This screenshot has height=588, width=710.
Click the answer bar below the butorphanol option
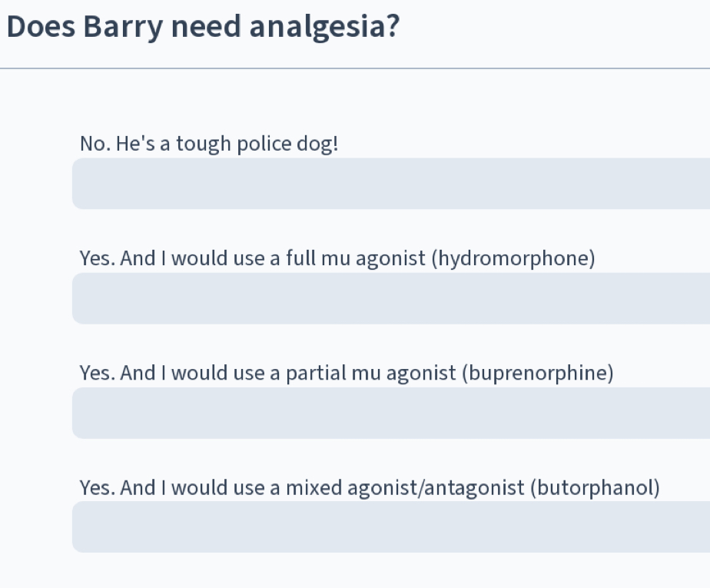click(390, 527)
